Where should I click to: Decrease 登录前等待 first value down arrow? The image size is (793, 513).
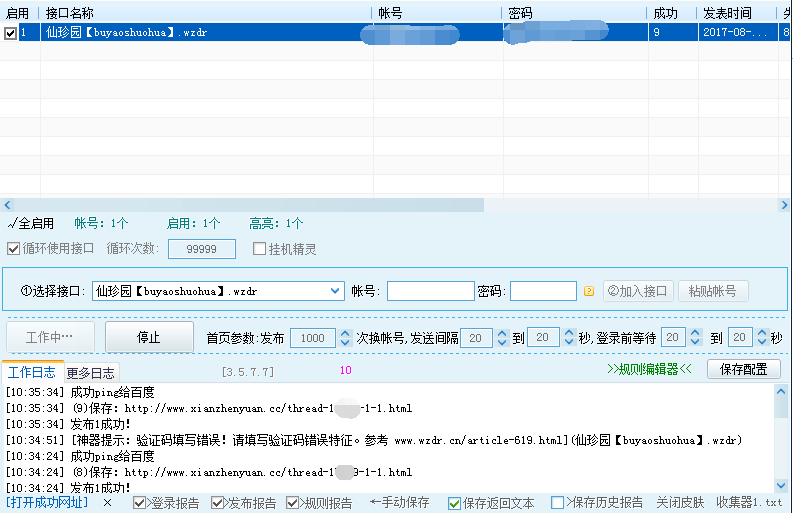[695, 341]
